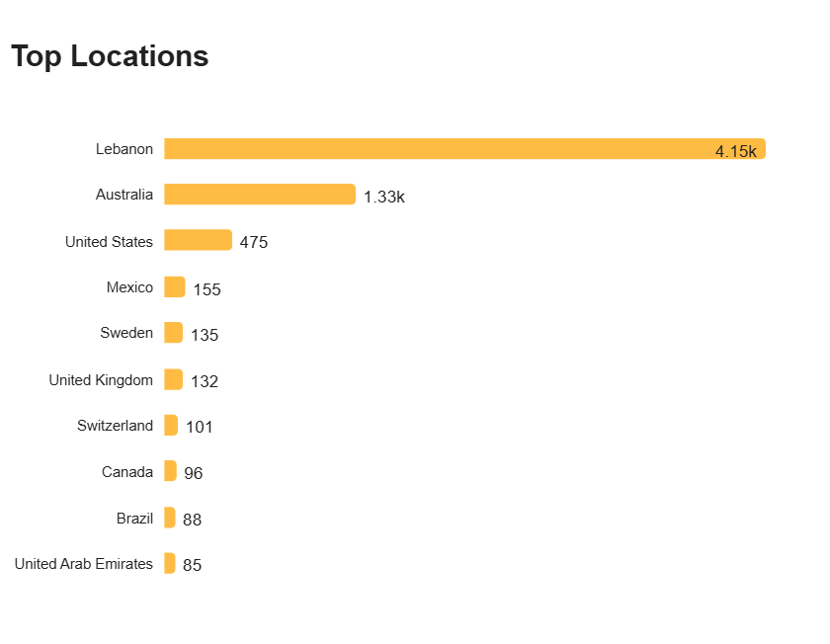The width and height of the screenshot is (830, 644).
Task: Select the United Arab Emirates bar
Action: (x=170, y=563)
